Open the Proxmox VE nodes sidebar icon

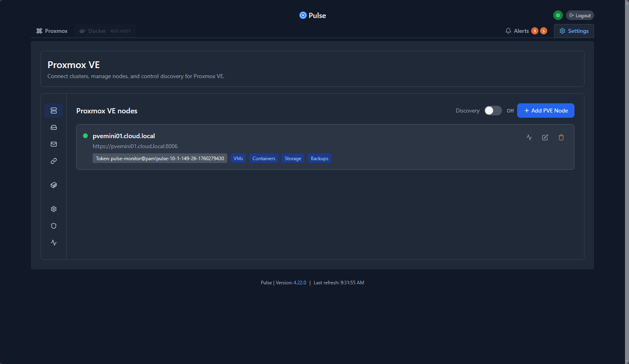pyautogui.click(x=54, y=111)
